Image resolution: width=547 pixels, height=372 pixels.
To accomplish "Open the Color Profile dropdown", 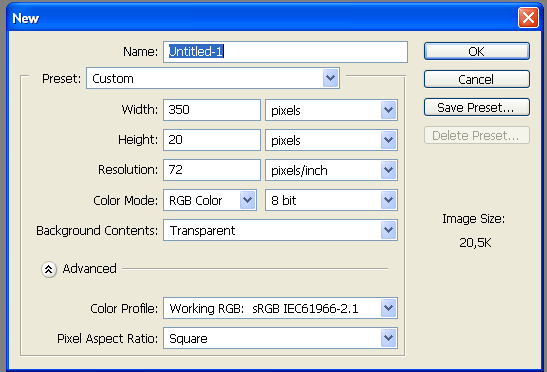I will [280, 308].
